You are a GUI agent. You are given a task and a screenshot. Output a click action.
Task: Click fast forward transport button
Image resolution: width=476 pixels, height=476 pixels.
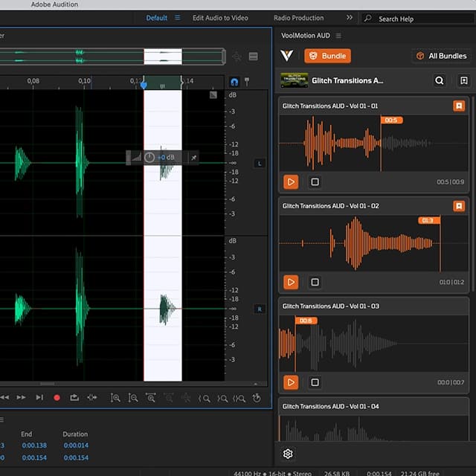click(21, 397)
